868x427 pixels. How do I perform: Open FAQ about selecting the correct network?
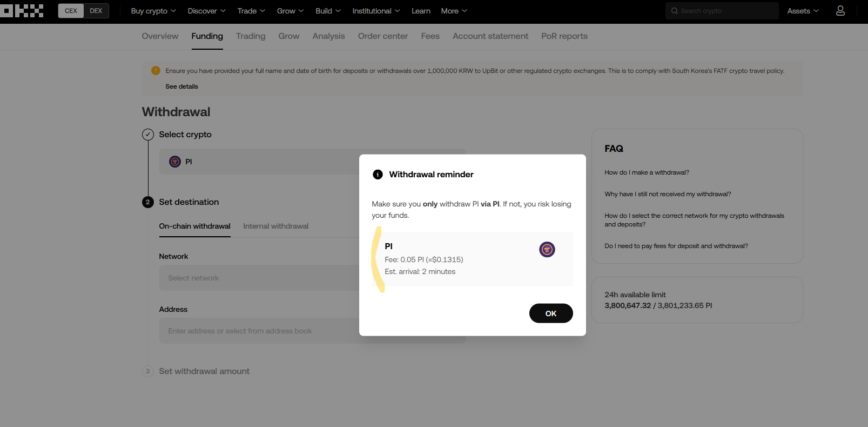[x=694, y=220]
